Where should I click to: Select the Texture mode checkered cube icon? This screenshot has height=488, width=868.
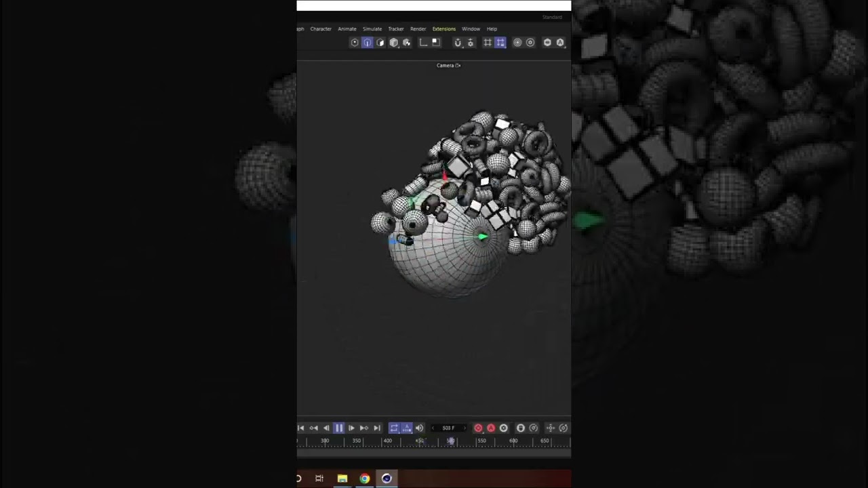407,43
